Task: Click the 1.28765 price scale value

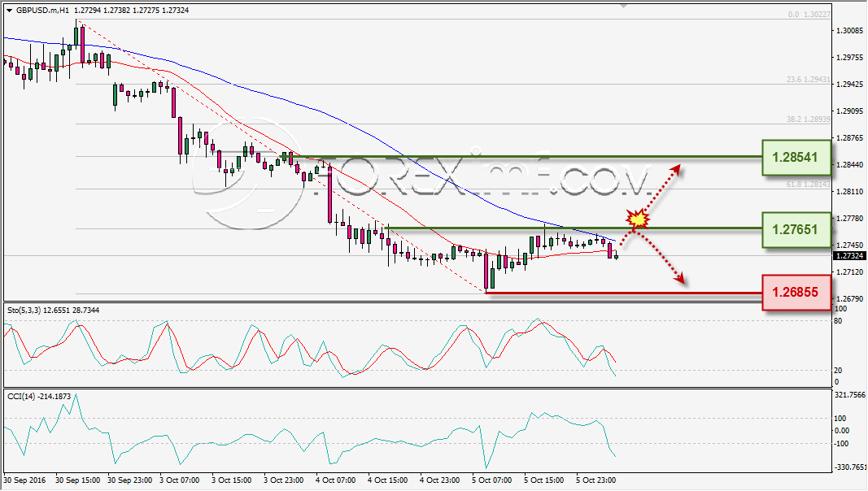Action: pos(850,137)
